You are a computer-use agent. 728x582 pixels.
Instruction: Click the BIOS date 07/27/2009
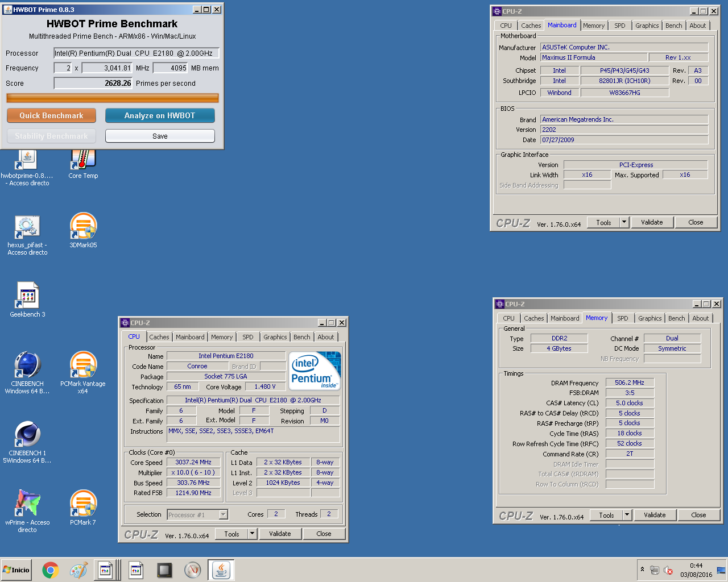pos(624,140)
